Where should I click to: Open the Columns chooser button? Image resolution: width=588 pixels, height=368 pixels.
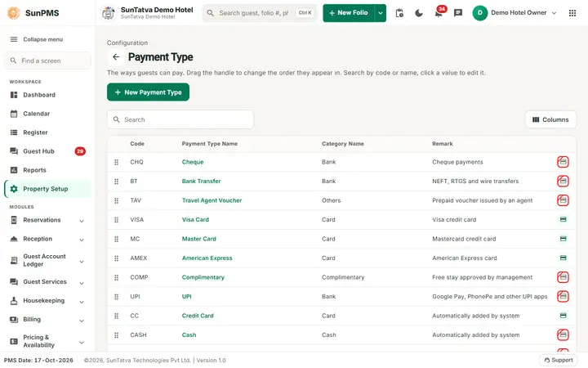click(x=550, y=119)
